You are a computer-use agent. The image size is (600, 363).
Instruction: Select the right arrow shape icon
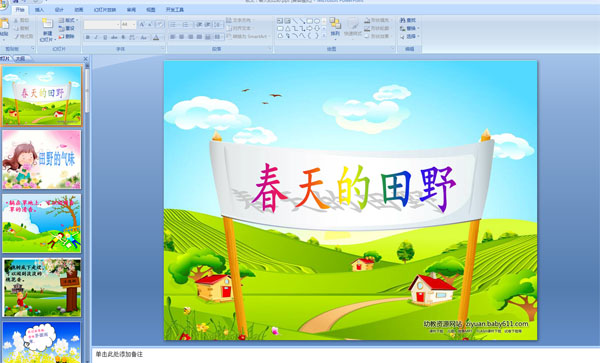pos(310,28)
